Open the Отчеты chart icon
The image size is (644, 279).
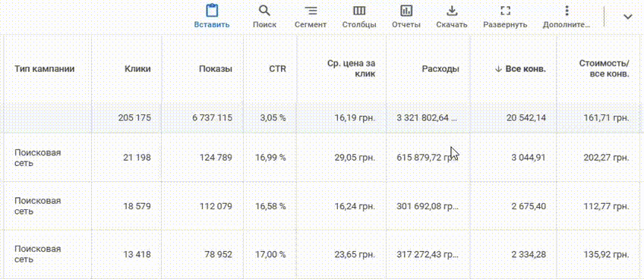tap(406, 11)
